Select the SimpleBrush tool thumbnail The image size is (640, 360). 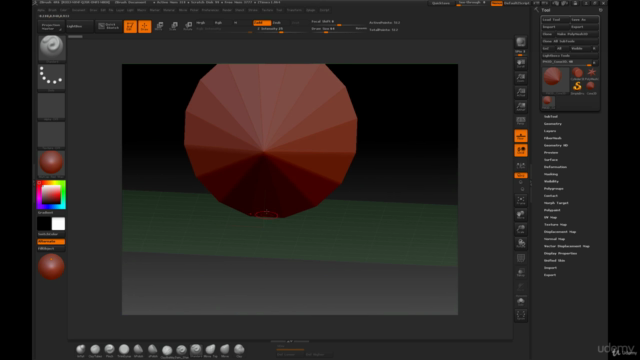click(x=577, y=87)
